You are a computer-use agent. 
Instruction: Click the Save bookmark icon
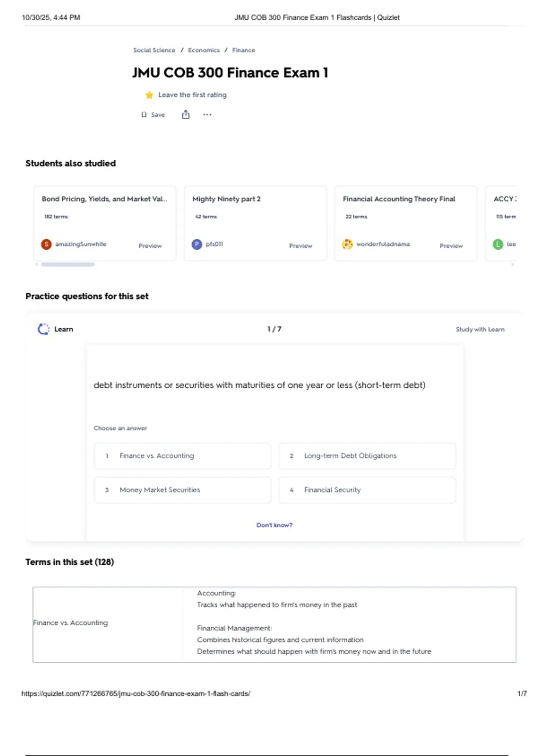(144, 115)
